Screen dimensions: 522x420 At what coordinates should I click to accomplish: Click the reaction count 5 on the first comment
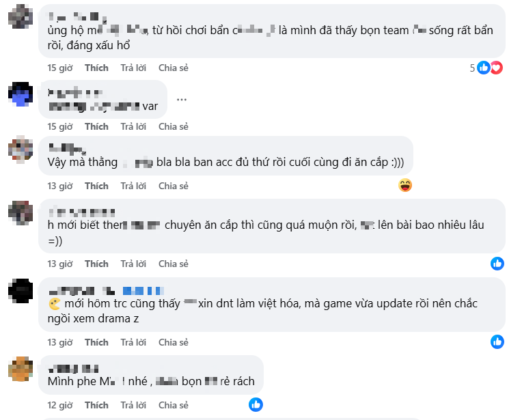(472, 68)
